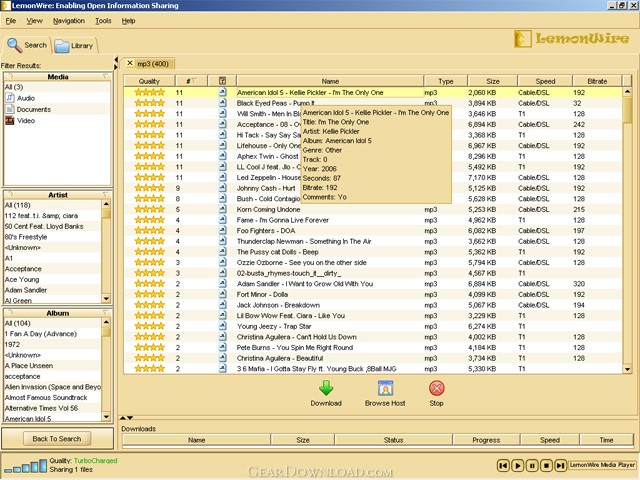Click the Artist list scroll down arrow
The width and height of the screenshot is (640, 480).
point(106,299)
